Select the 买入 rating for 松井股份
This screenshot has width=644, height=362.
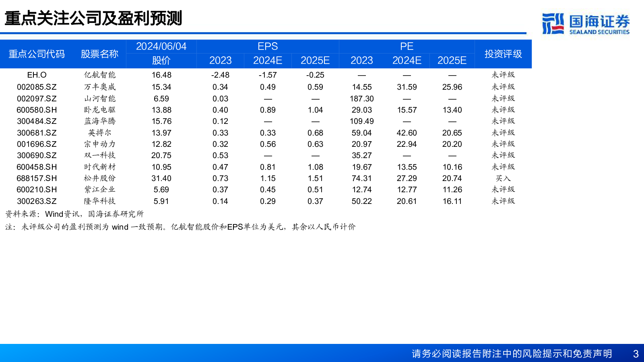503,178
